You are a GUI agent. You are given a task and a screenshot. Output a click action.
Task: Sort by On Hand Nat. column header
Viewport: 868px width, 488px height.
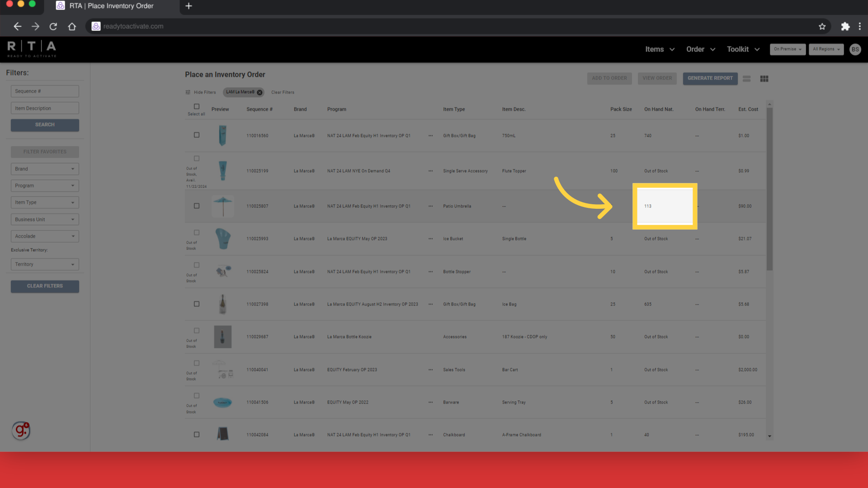tap(659, 109)
